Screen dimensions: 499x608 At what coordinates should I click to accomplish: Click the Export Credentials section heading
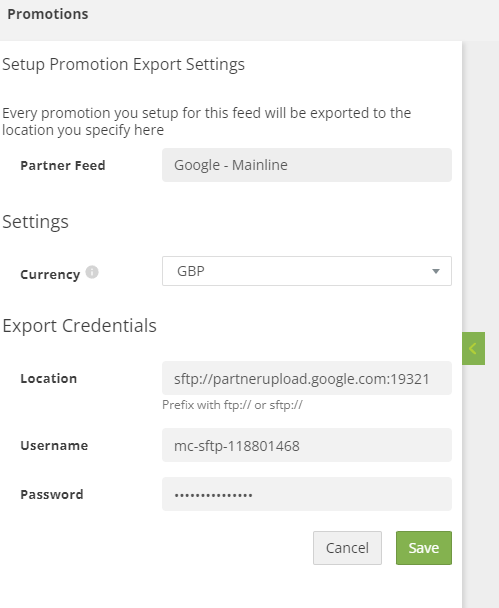coord(79,326)
